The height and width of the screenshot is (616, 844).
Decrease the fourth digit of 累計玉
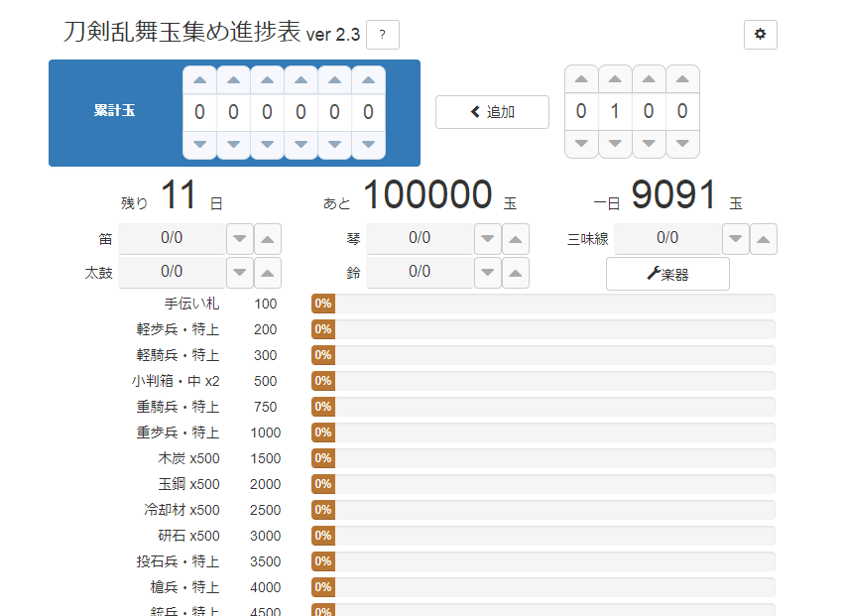pyautogui.click(x=301, y=144)
